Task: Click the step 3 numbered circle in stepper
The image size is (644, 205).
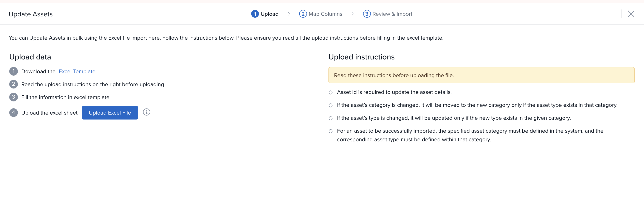Action: (367, 14)
